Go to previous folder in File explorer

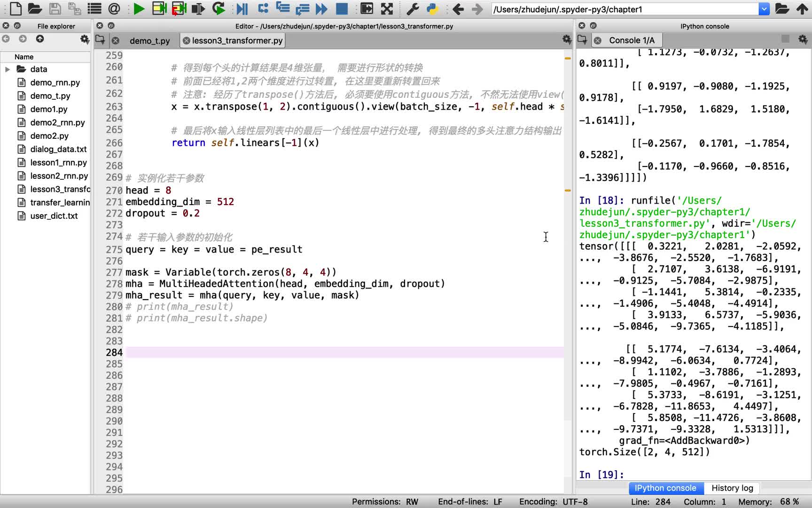(x=6, y=39)
